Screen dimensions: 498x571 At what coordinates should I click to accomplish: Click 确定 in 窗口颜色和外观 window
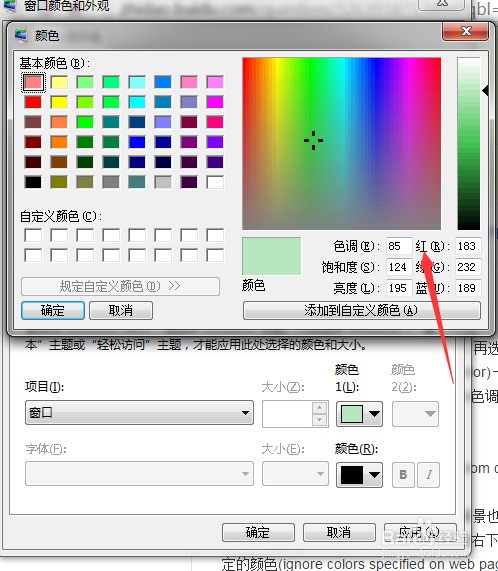258,533
